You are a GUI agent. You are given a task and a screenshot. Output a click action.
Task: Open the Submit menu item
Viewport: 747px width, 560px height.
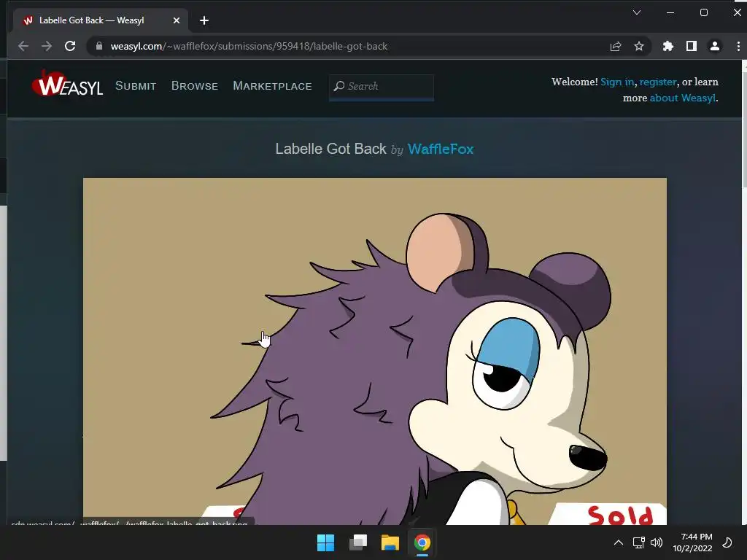pyautogui.click(x=136, y=86)
